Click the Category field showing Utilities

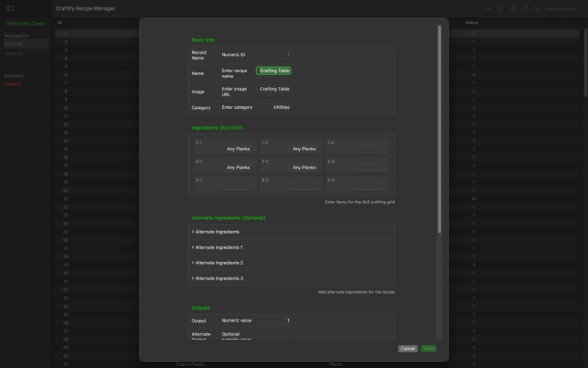click(x=273, y=107)
